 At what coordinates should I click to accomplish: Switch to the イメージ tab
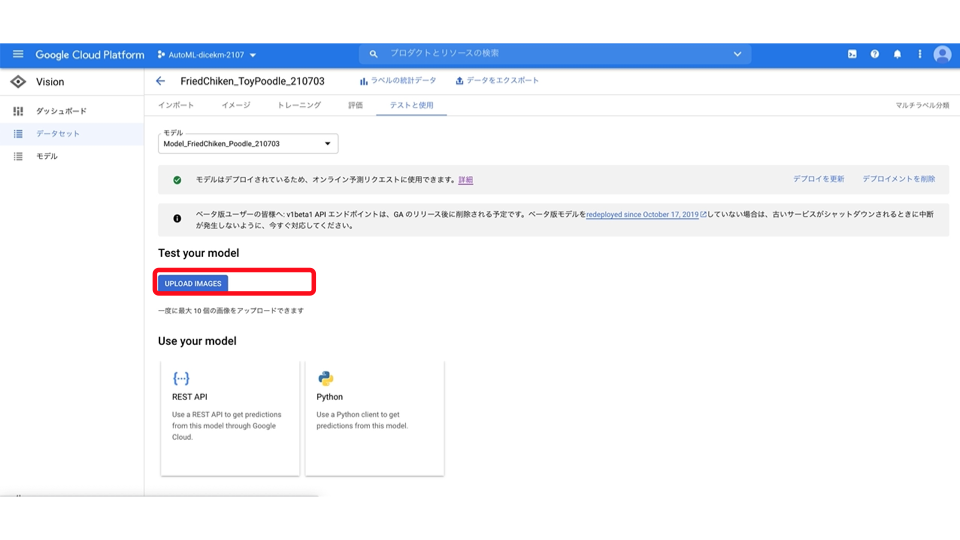point(236,105)
